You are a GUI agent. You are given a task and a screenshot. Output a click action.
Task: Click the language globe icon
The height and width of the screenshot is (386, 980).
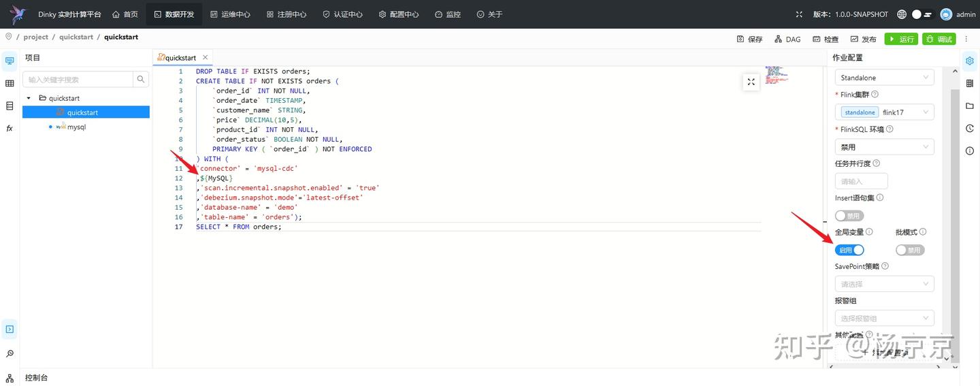[x=902, y=14]
